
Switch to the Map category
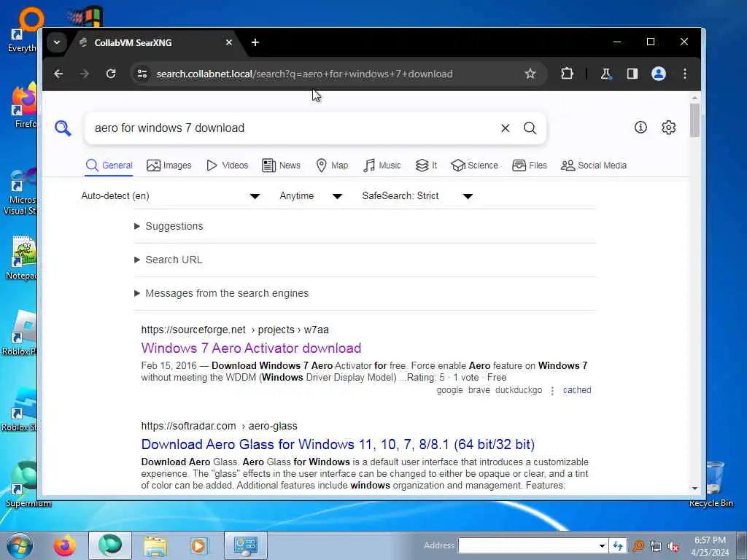pyautogui.click(x=332, y=166)
